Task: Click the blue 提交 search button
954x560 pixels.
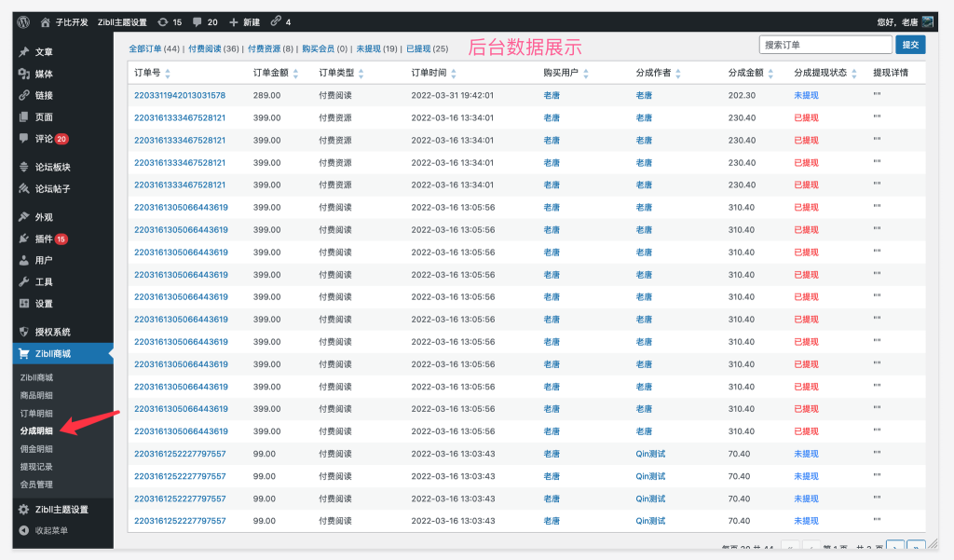Action: pos(909,44)
